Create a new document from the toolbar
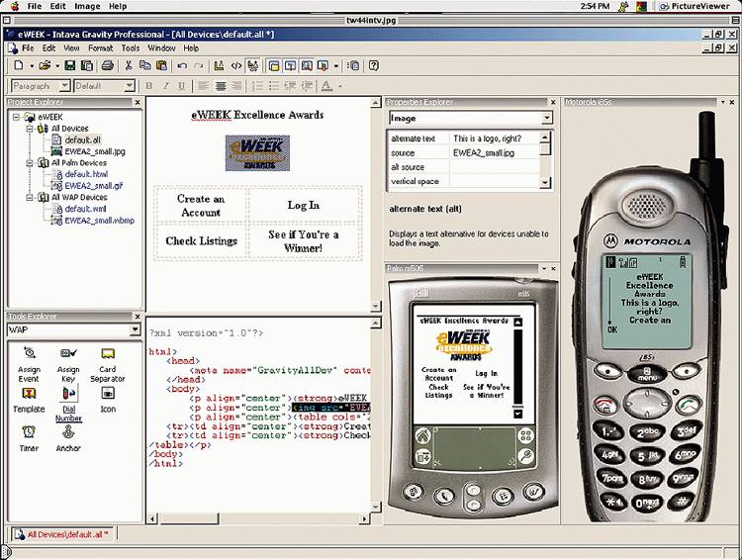742x560 pixels. (19, 65)
